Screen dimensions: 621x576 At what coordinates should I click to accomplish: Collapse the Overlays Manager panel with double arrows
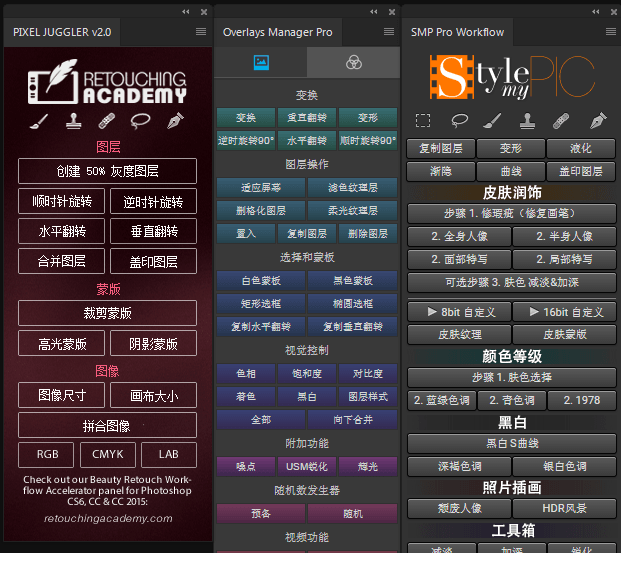pyautogui.click(x=373, y=12)
